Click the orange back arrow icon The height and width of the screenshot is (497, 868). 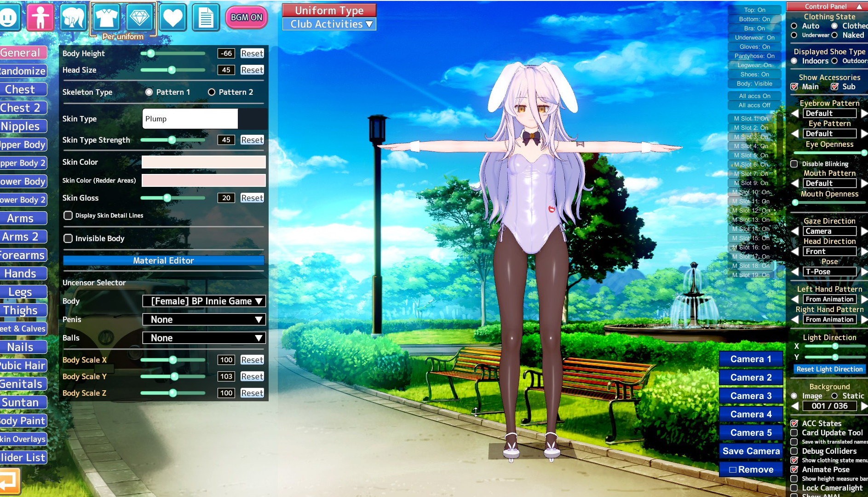(9, 481)
